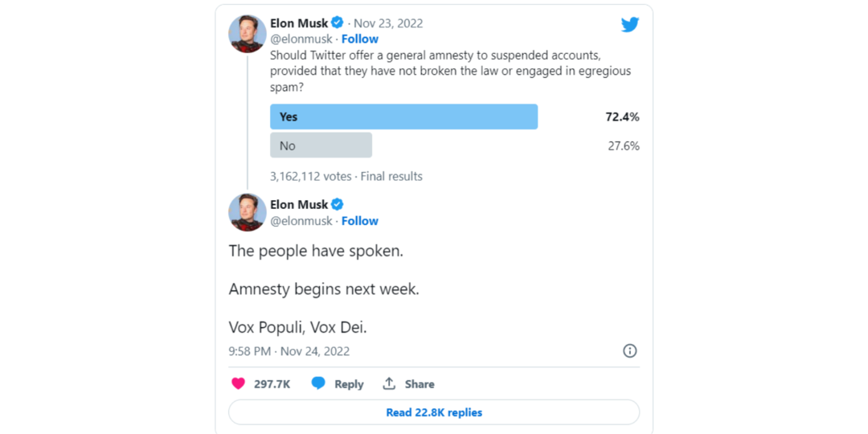Image resolution: width=868 pixels, height=434 pixels.
Task: Click the 297.7K likes count
Action: (272, 384)
